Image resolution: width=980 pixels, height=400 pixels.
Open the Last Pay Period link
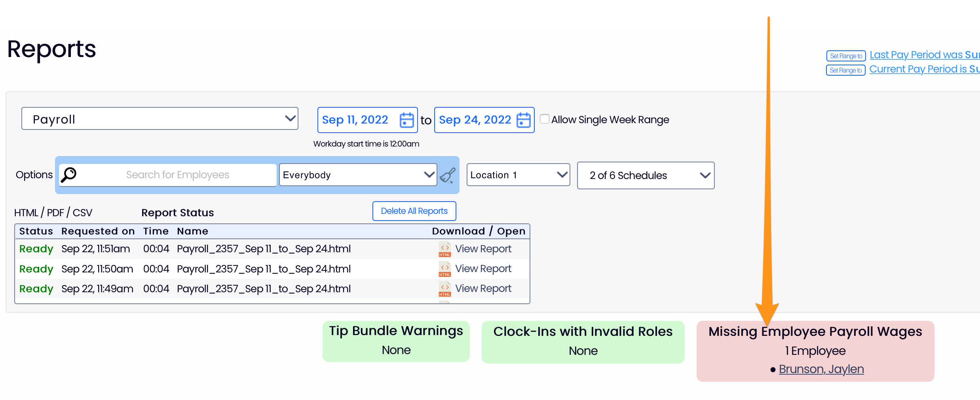coord(925,55)
